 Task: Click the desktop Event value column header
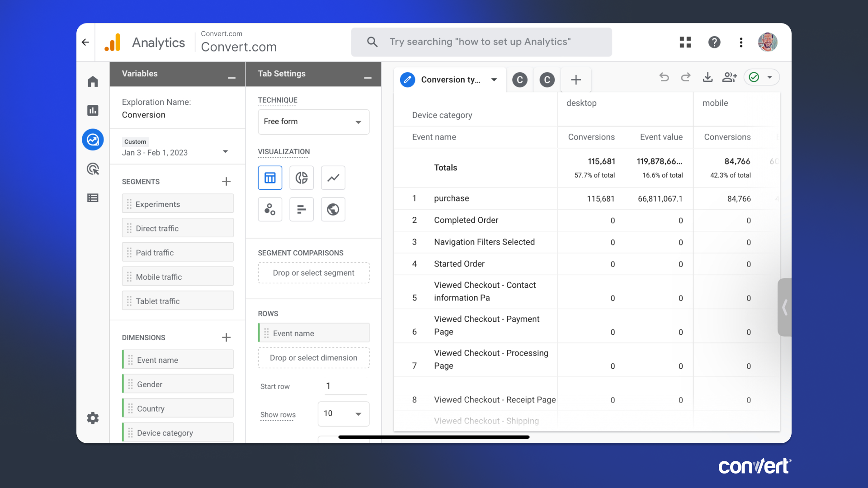661,137
